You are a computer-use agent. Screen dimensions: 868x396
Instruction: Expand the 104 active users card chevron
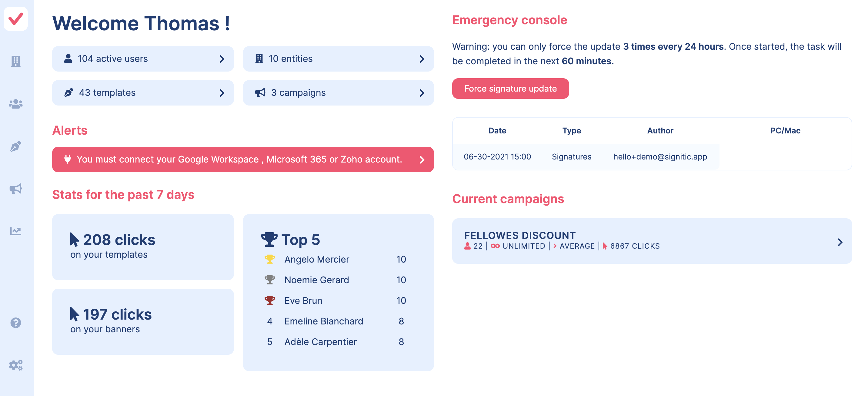pos(222,59)
